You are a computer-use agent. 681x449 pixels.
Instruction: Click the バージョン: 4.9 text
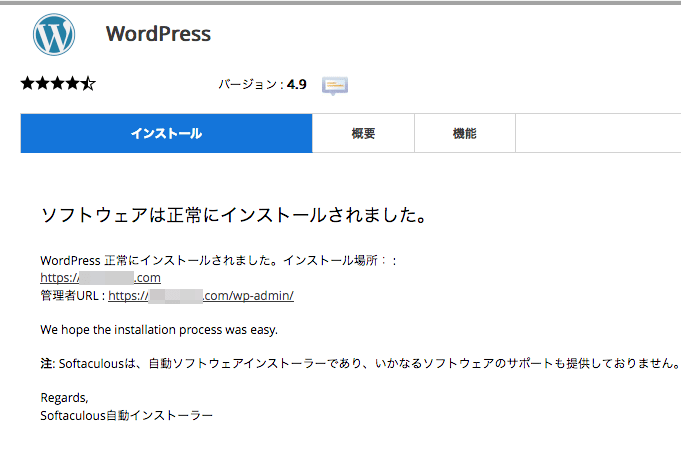[262, 84]
